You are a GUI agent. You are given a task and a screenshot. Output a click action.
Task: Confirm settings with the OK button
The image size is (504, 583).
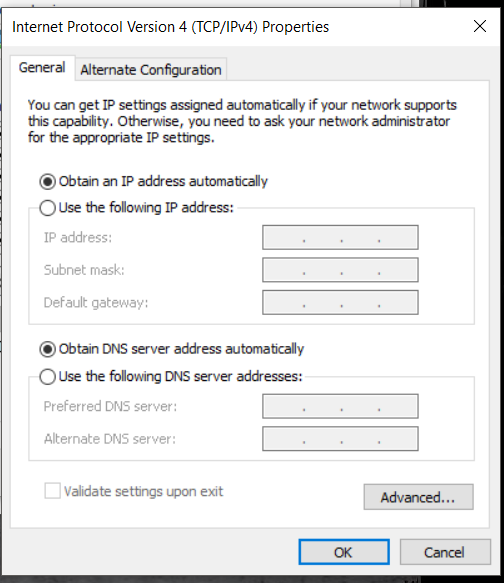tap(344, 552)
